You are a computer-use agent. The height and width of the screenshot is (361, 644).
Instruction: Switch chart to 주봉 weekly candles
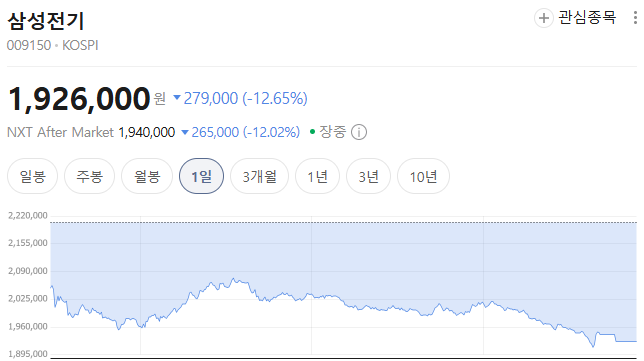tap(90, 176)
